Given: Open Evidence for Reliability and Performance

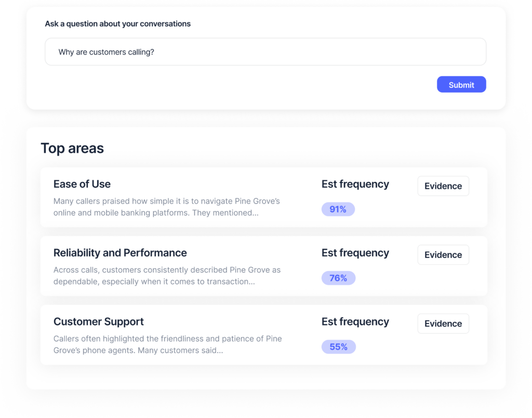Looking at the screenshot, I should [443, 255].
